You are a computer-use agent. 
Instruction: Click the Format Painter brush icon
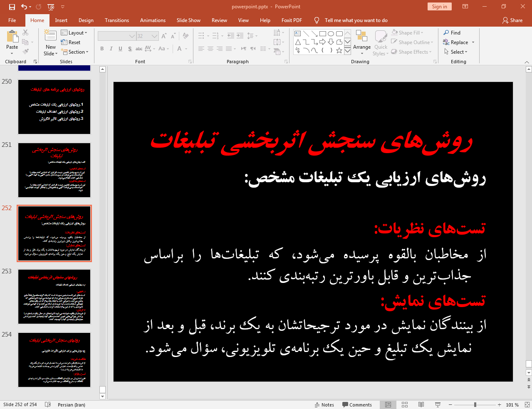pos(25,52)
